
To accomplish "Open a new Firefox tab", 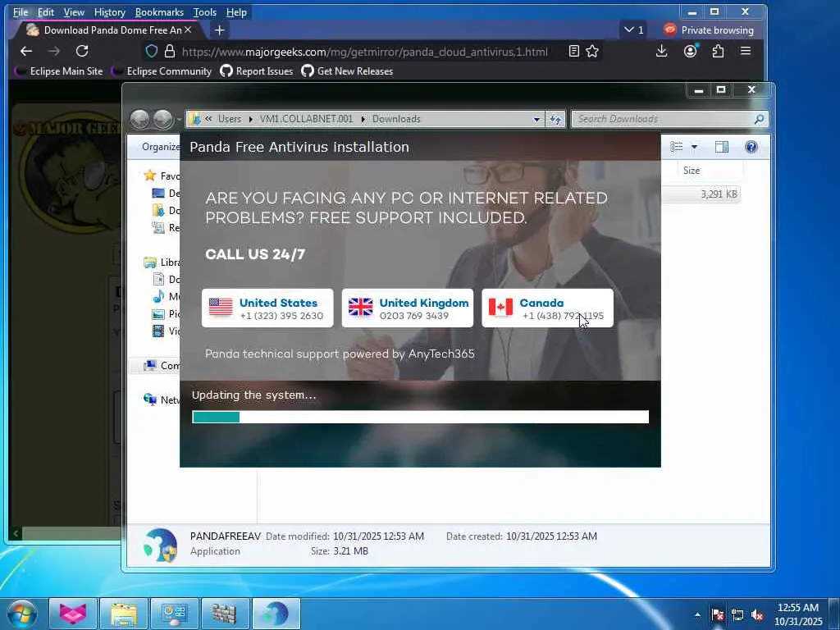I will coord(219,30).
